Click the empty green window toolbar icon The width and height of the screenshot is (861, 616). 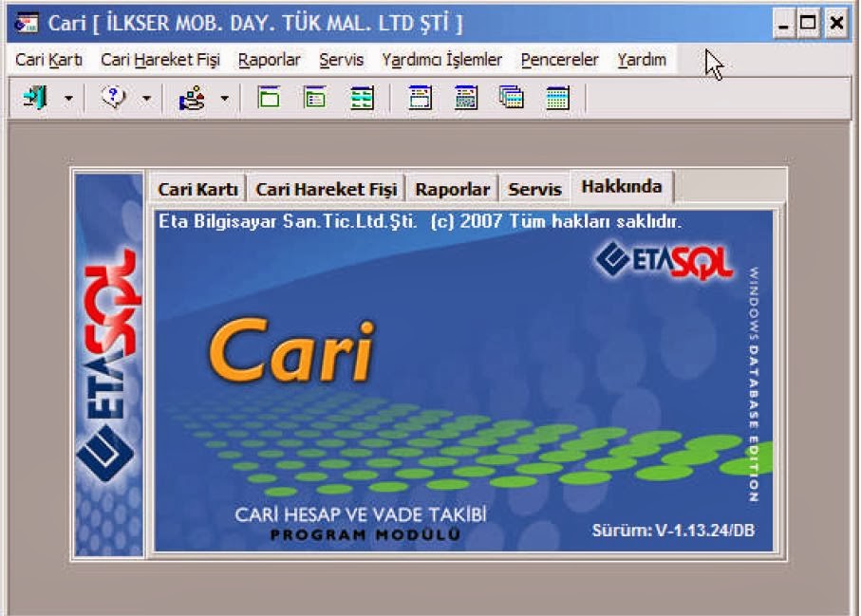269,98
